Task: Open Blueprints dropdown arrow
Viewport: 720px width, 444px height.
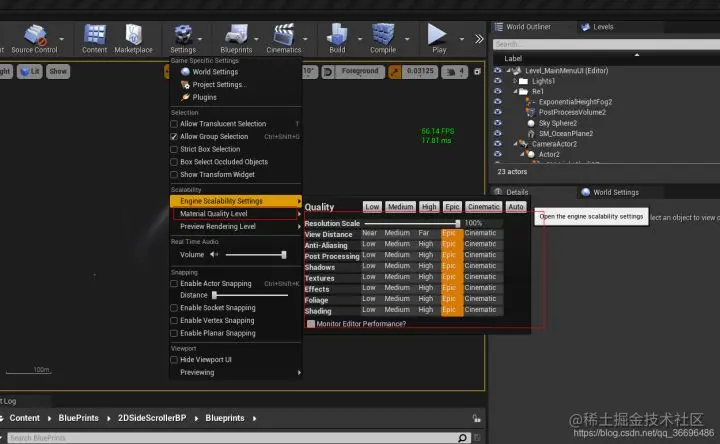Action: pos(256,39)
